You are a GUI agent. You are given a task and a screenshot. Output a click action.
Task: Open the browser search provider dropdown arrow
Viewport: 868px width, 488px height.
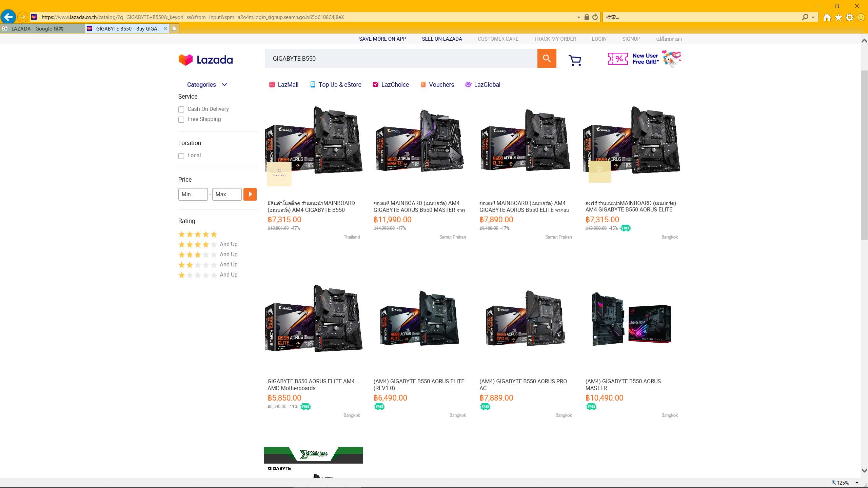[813, 17]
